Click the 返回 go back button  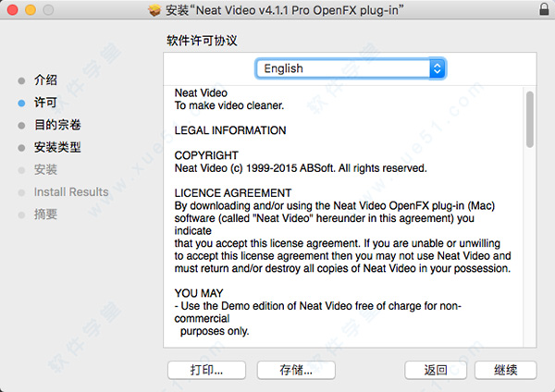[436, 370]
